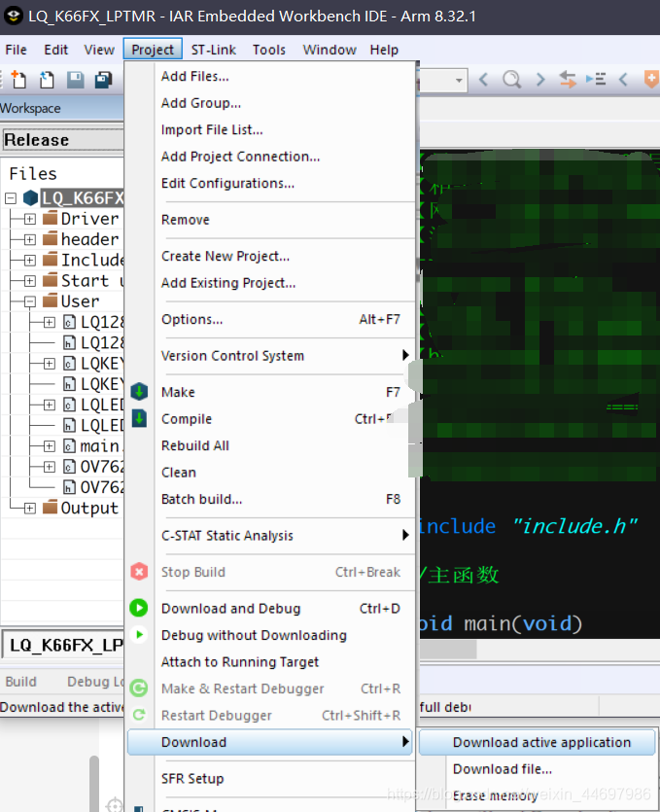The height and width of the screenshot is (812, 660).
Task: Open Version Control System submenu
Action: coord(271,356)
